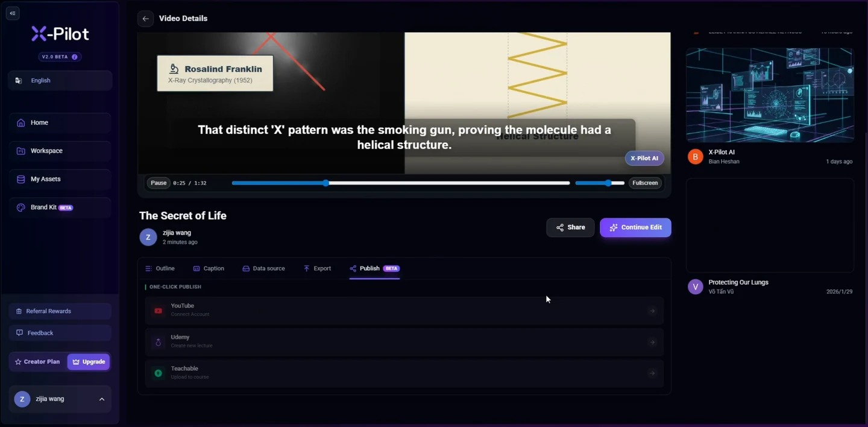Open Home in the sidebar

point(60,122)
